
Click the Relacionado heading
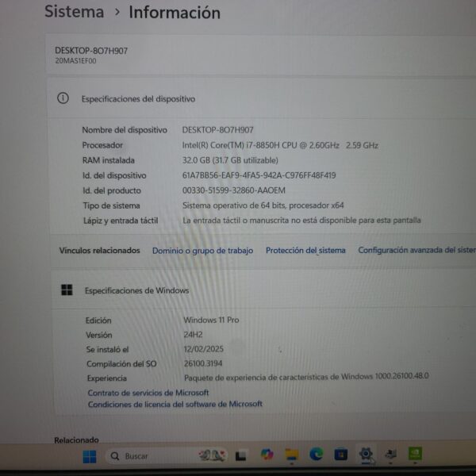(76, 440)
